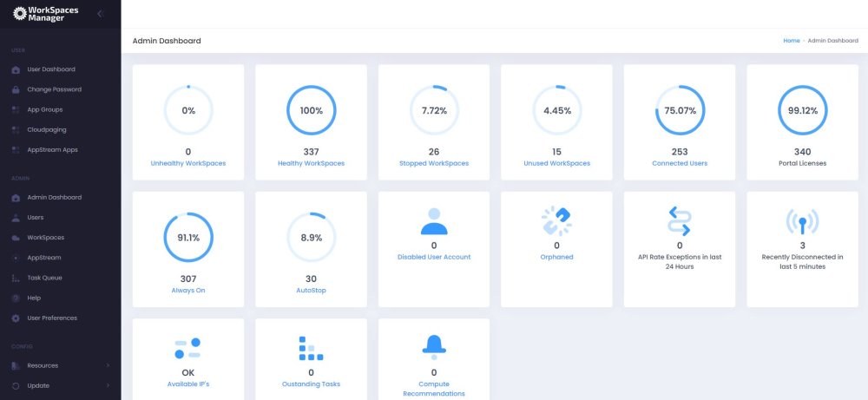Click the Disabled User Account person icon
Viewport: 868px width, 400px height.
[x=434, y=221]
